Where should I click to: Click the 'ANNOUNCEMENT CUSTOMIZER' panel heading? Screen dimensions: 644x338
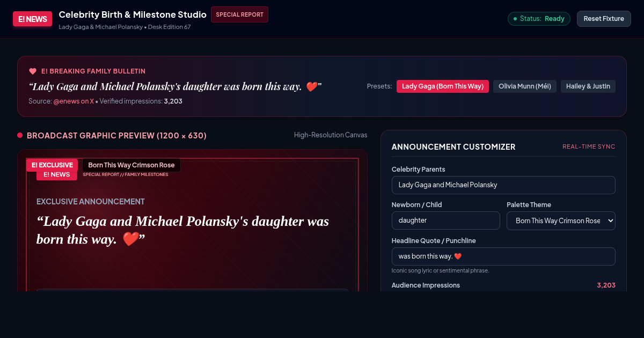tap(453, 147)
